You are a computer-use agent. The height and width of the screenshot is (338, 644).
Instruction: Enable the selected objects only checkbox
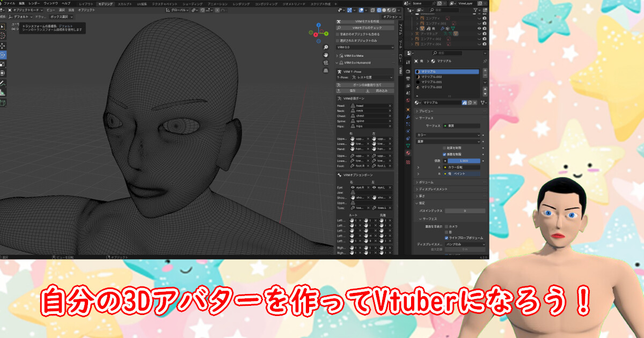point(338,41)
